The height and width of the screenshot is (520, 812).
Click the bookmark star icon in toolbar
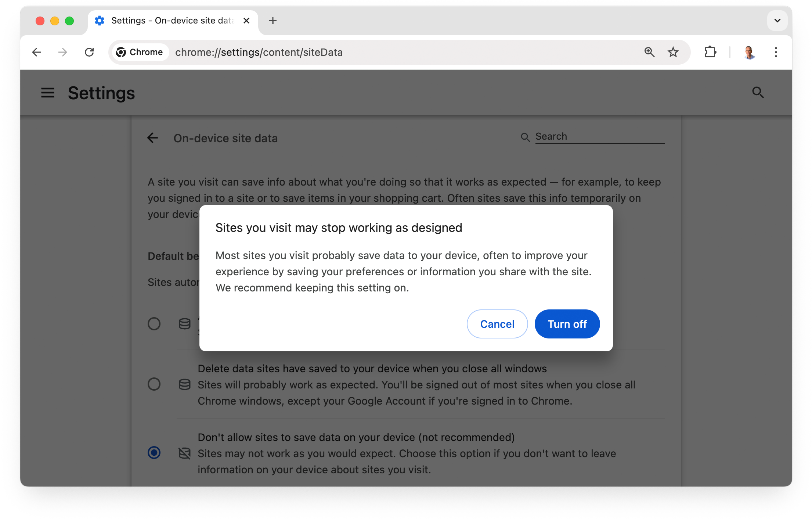pos(674,51)
